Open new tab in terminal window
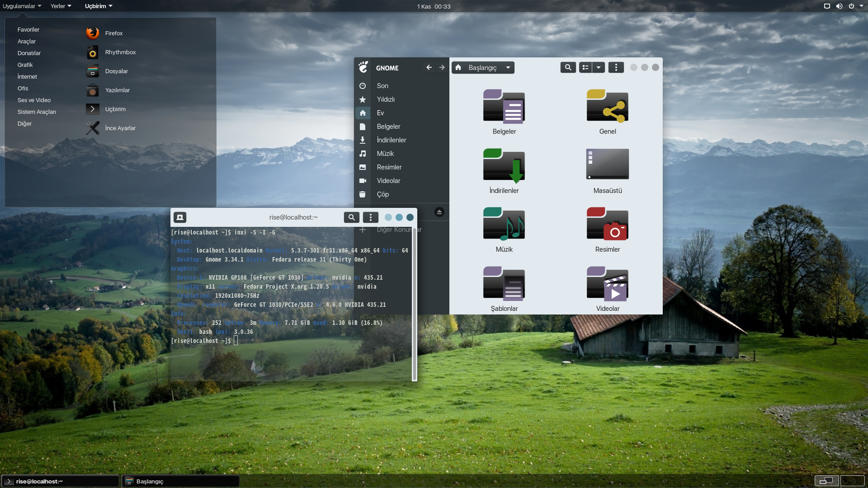This screenshot has height=488, width=868. pos(180,217)
